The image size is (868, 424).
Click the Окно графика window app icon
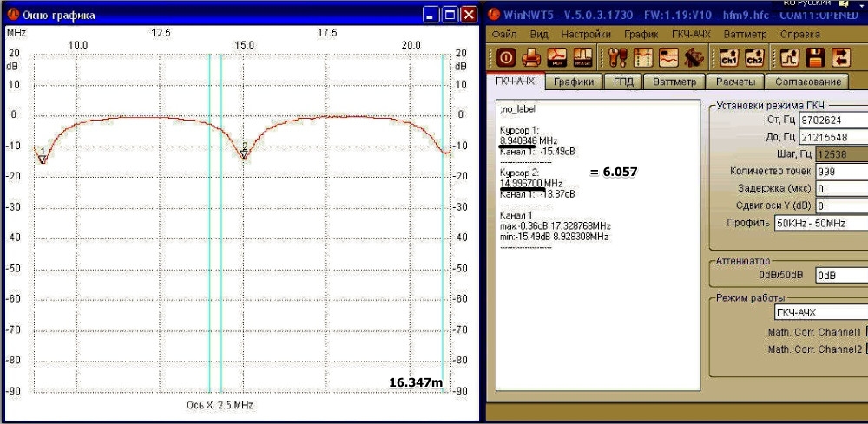click(13, 15)
